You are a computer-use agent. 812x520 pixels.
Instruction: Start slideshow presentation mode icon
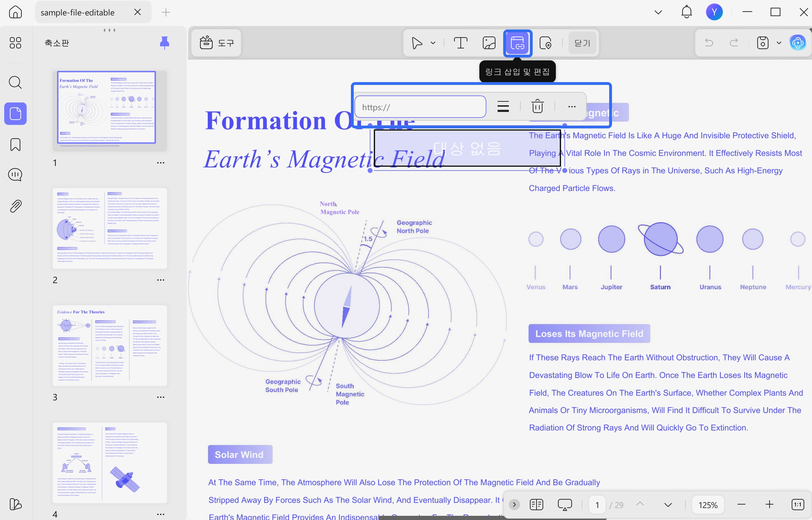[x=565, y=505]
